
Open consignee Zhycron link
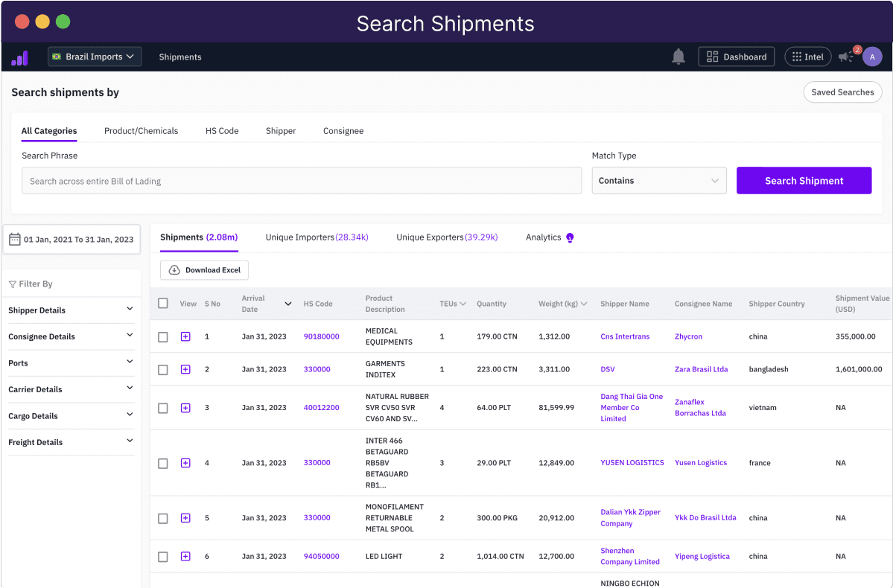tap(688, 336)
